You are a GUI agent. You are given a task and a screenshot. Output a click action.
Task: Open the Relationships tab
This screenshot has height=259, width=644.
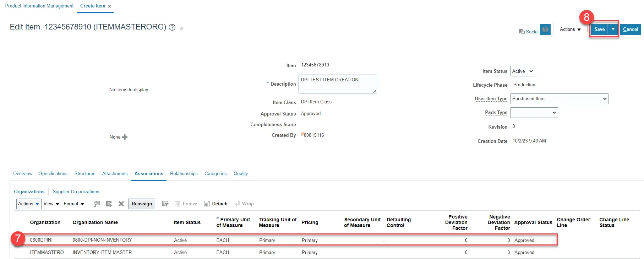[184, 174]
